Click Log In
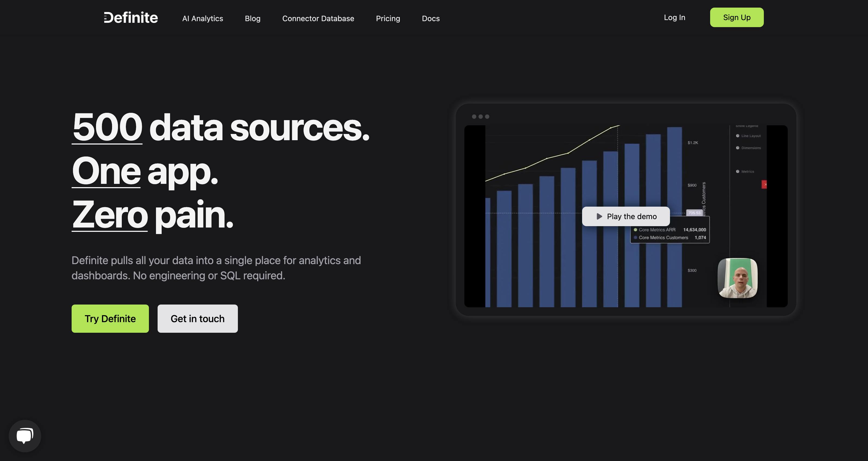 click(674, 18)
